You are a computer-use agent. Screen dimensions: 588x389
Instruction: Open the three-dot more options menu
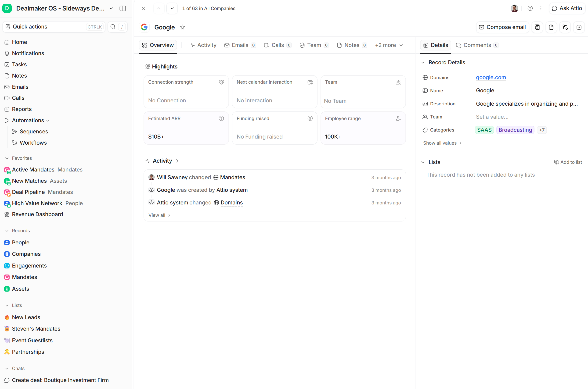click(541, 8)
